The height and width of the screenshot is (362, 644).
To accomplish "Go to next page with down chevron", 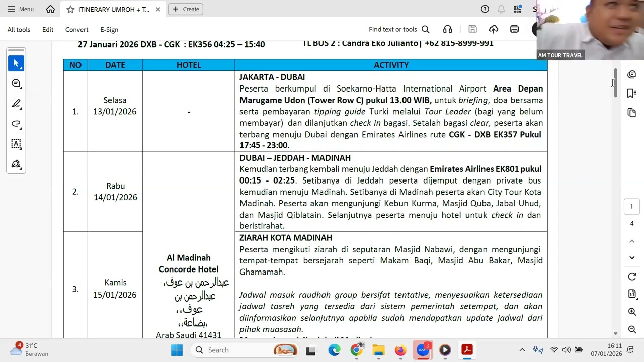I will coord(632,258).
